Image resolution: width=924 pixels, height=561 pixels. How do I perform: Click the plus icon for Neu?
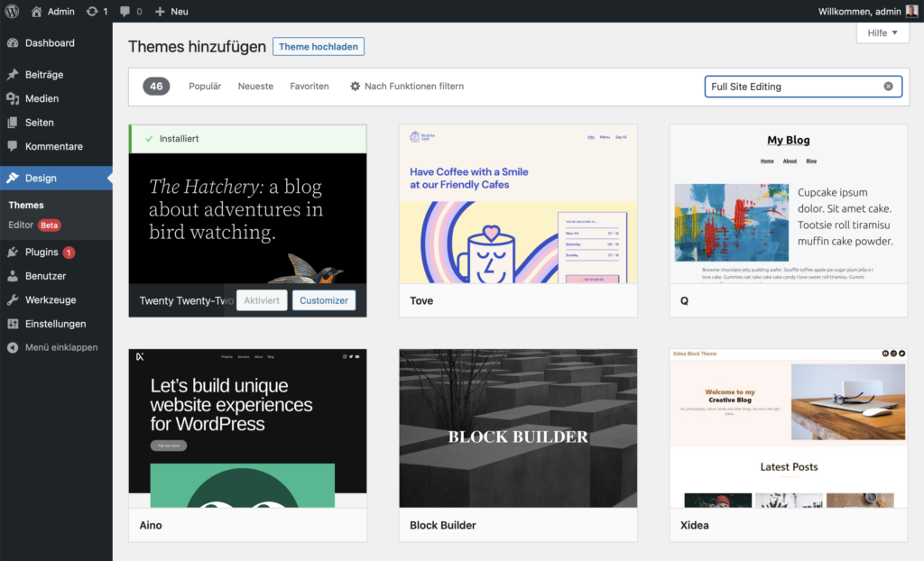160,11
